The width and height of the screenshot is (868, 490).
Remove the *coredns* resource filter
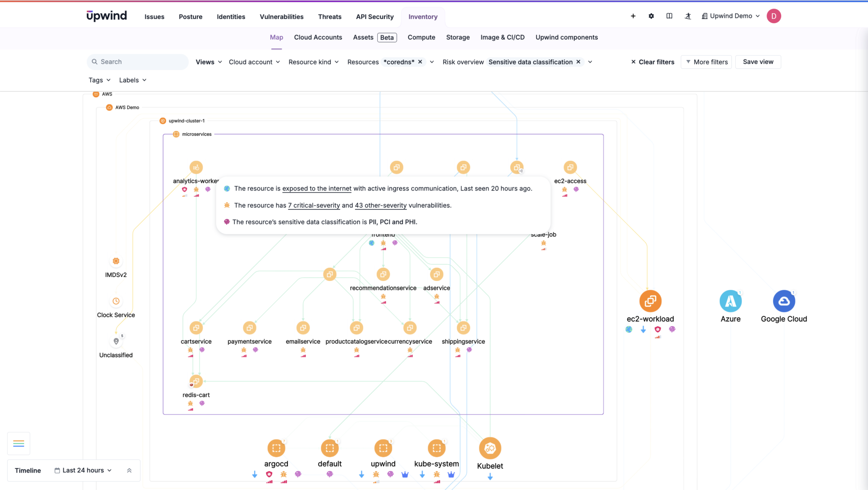point(420,62)
